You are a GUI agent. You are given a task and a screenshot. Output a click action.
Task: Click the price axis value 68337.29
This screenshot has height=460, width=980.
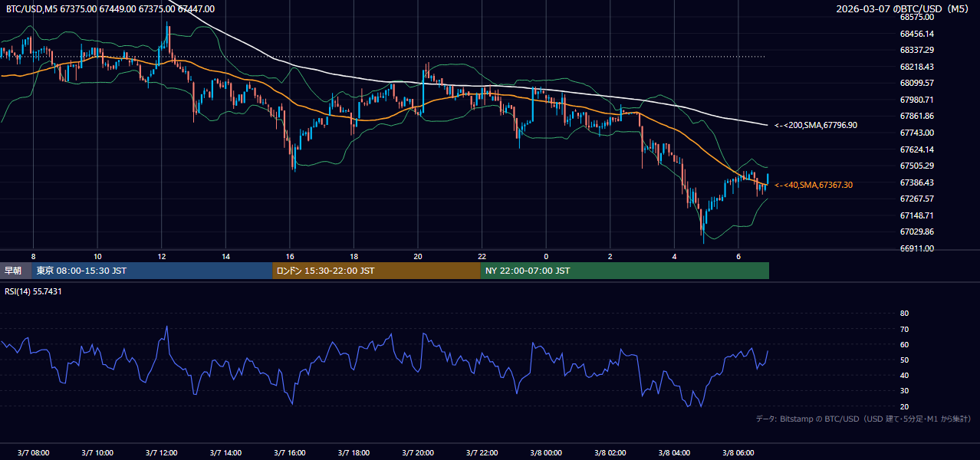click(x=916, y=50)
